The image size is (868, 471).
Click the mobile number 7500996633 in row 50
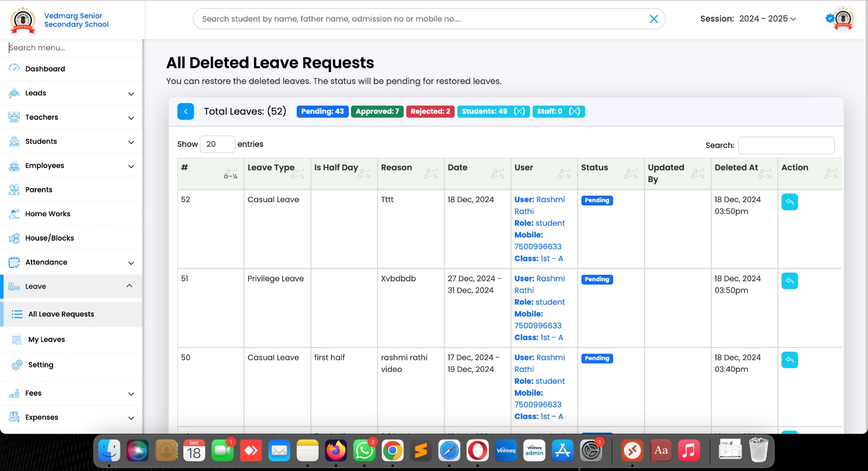538,404
